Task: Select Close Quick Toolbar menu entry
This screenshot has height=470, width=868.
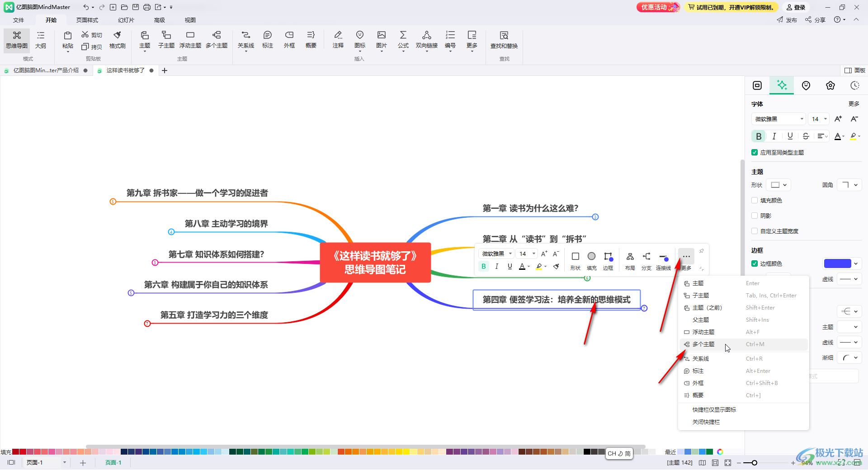Action: pos(744,422)
